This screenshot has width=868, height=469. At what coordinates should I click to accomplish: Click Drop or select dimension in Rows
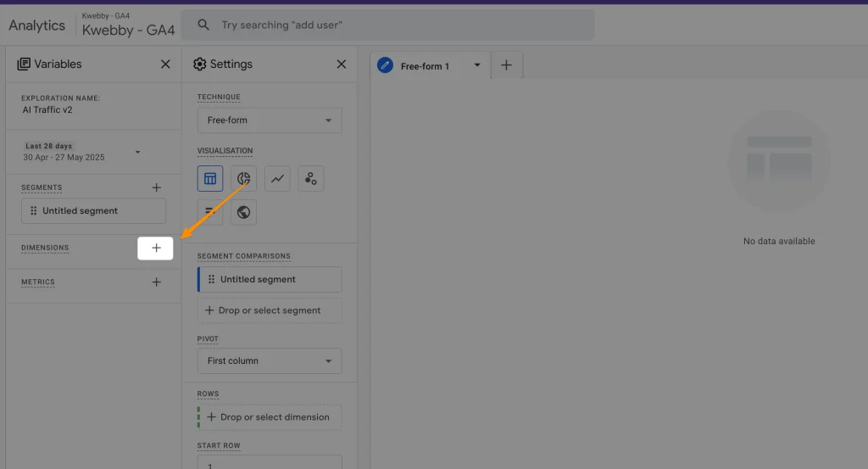click(x=270, y=417)
